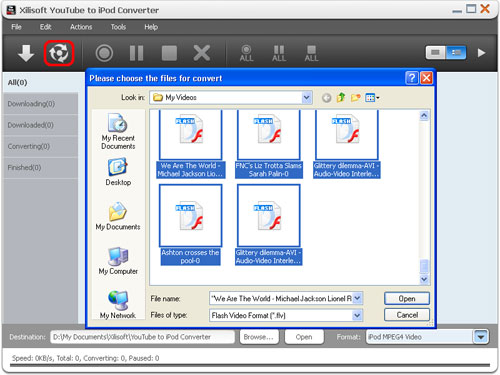Click the dialog Cancel button

(x=407, y=315)
